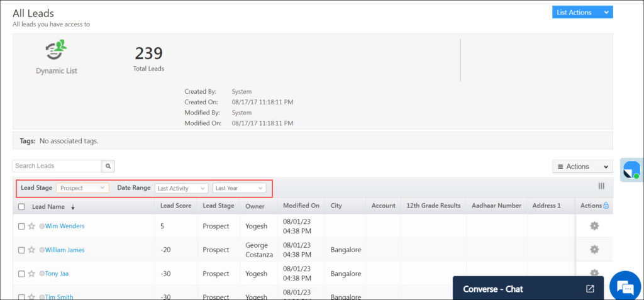Click the lock icon beside Actions column
Screen dimensions: 644x300
coord(606,206)
